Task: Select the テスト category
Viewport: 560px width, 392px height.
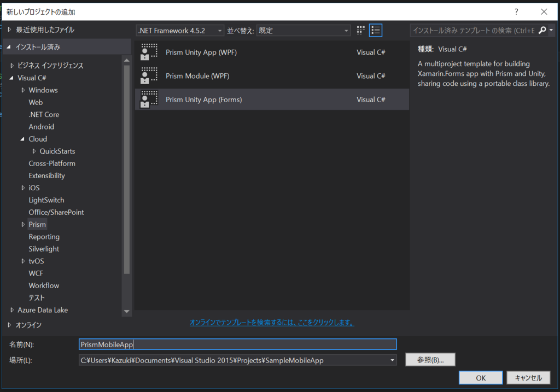Action: (37, 298)
